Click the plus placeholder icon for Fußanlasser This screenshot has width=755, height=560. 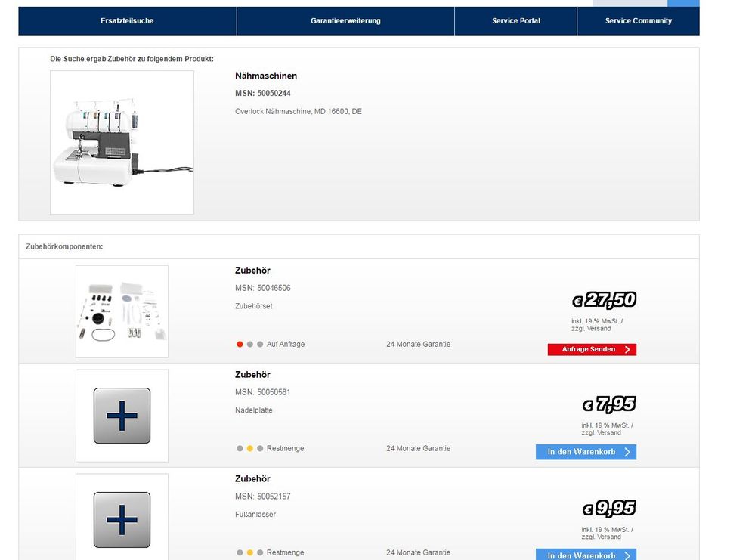(x=122, y=519)
